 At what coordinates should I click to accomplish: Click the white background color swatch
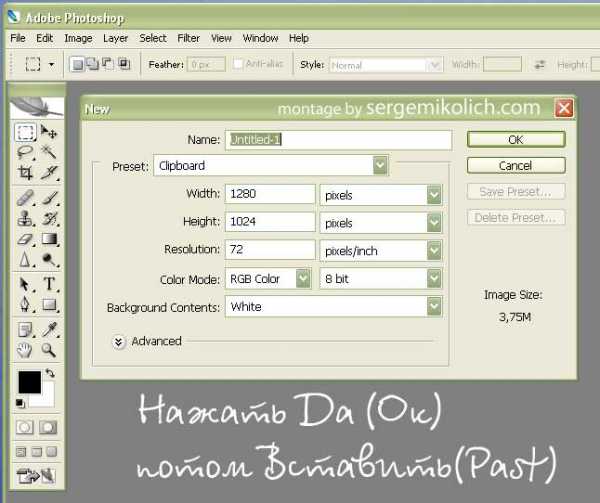click(47, 398)
